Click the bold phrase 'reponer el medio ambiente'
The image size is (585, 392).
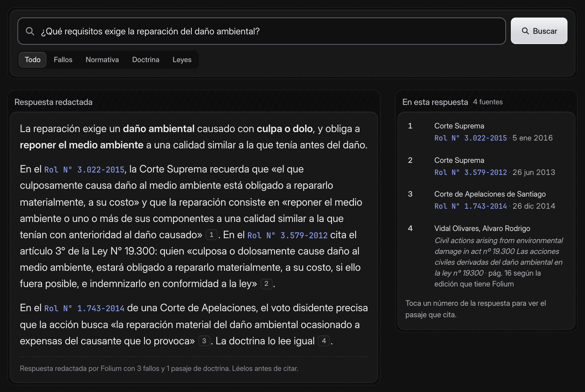81,145
